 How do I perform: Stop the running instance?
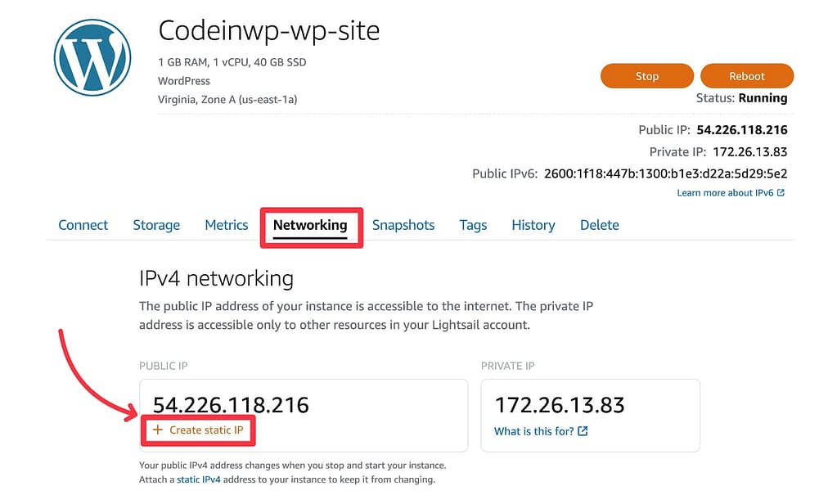(x=646, y=75)
